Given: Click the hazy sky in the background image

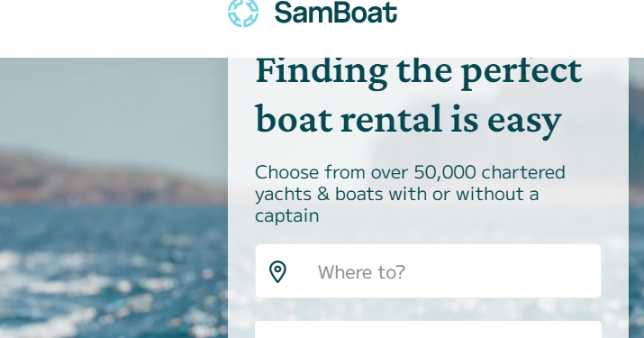Looking at the screenshot, I should pos(111,103).
